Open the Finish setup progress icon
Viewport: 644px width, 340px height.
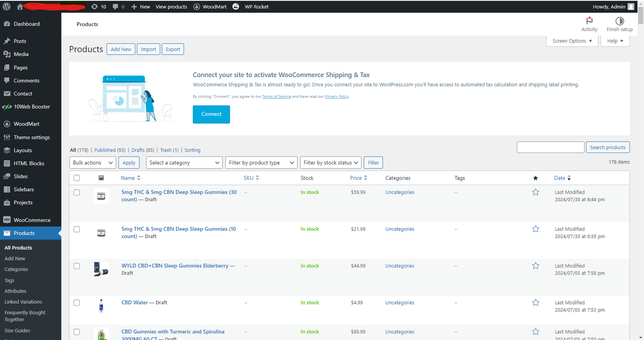click(619, 21)
